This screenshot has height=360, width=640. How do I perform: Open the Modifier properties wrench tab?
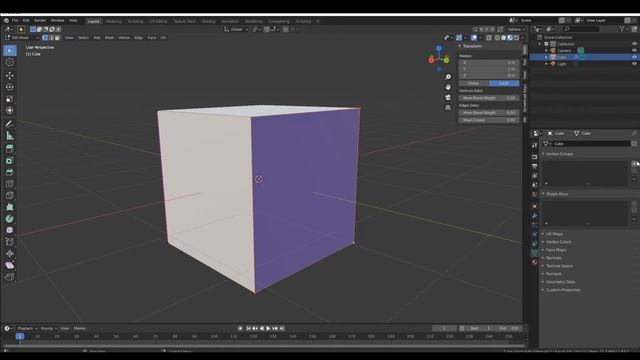[535, 215]
